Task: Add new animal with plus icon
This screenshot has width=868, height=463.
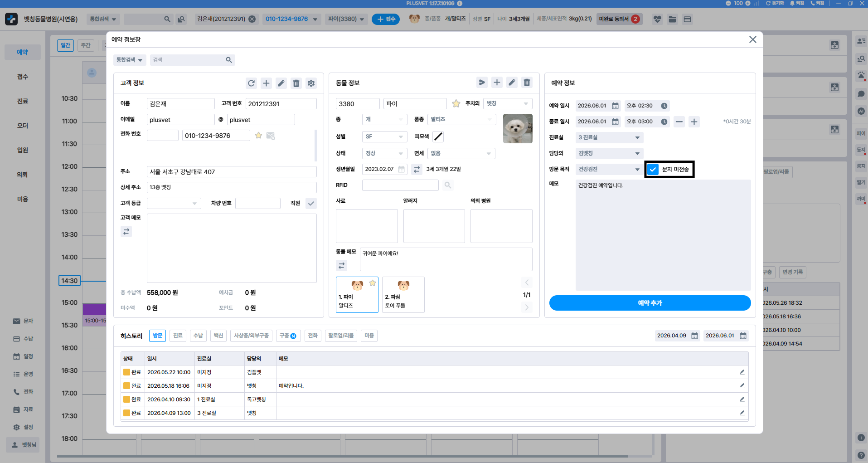Action: (x=497, y=83)
